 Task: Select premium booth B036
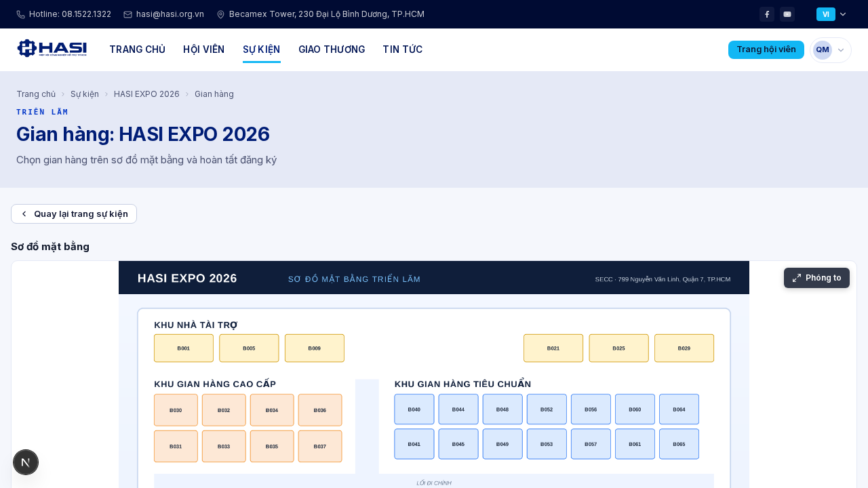pyautogui.click(x=320, y=410)
